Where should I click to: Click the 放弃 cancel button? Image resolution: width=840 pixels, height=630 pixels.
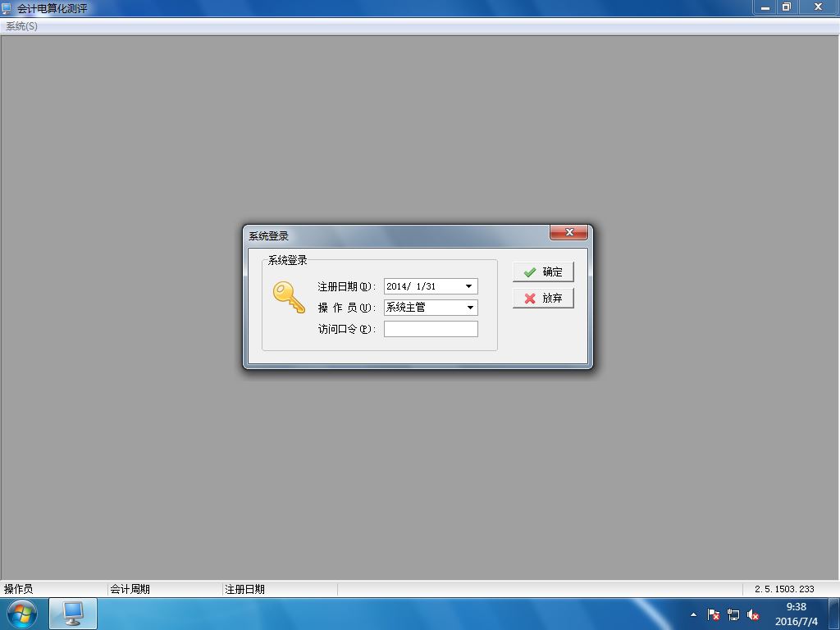543,298
